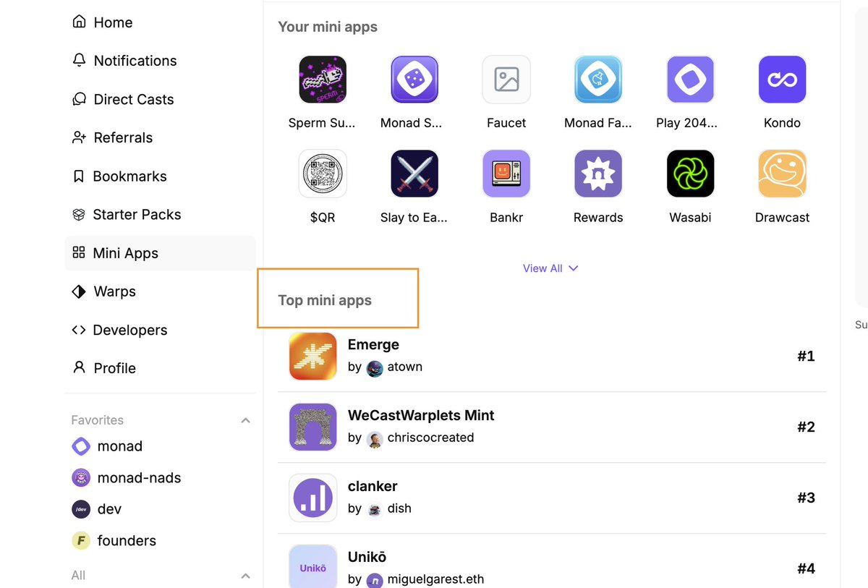Image resolution: width=868 pixels, height=588 pixels.
Task: Open the Drawcast mini app icon
Action: pos(782,174)
